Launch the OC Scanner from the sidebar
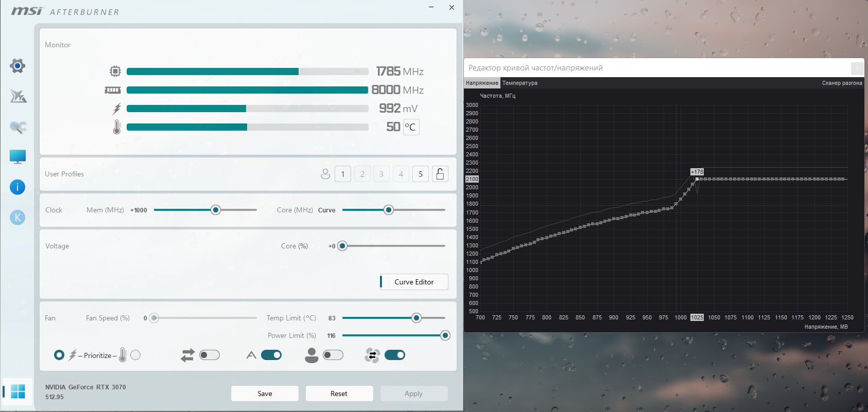Image resolution: width=868 pixels, height=412 pixels. (18, 96)
